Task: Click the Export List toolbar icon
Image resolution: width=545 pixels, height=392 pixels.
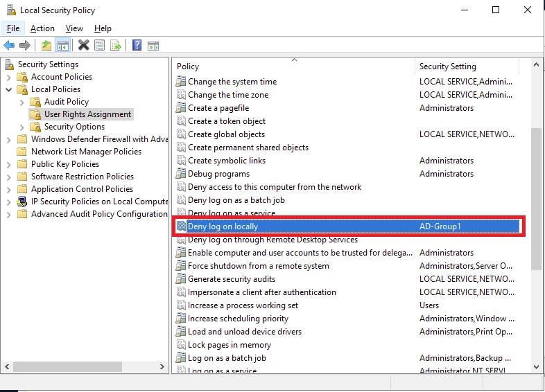Action: [115, 46]
